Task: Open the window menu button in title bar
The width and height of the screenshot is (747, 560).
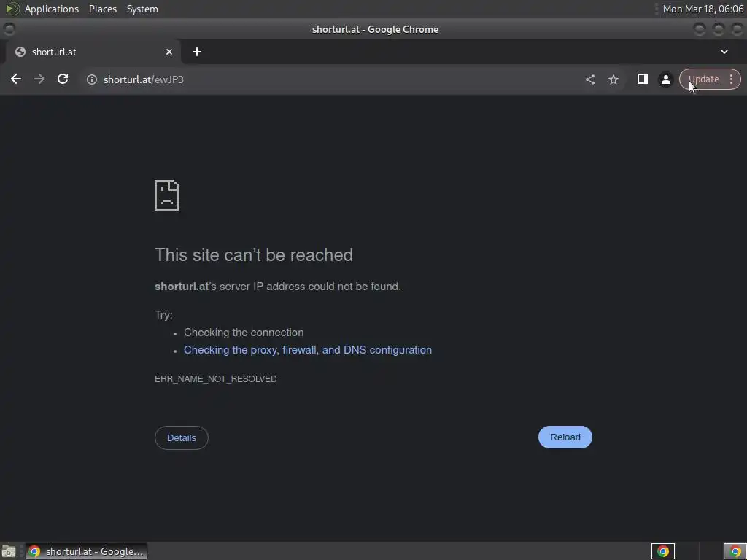Action: click(9, 29)
